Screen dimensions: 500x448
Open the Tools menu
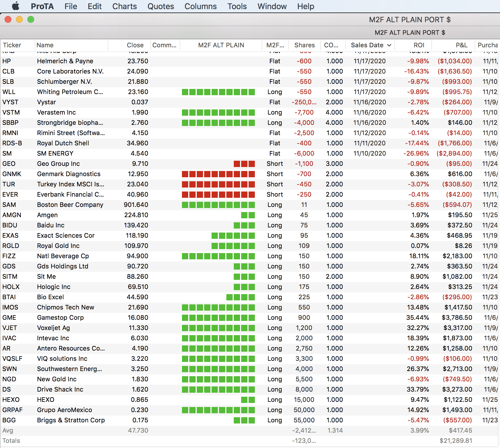[x=237, y=6]
